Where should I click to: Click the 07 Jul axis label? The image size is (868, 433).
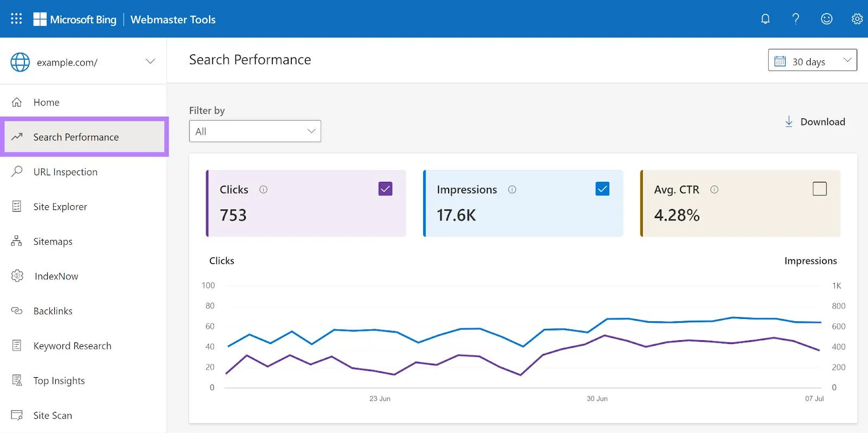[814, 398]
